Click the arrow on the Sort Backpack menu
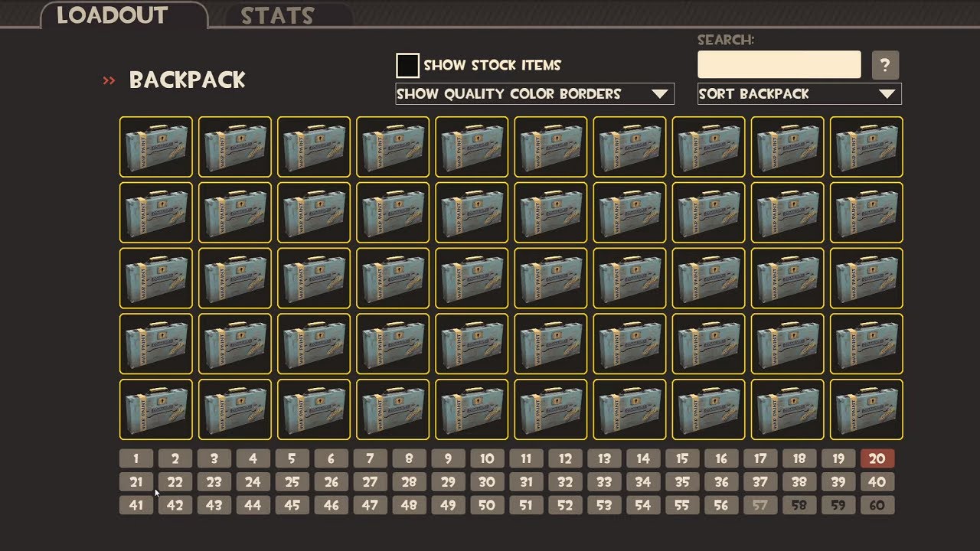 [x=887, y=94]
